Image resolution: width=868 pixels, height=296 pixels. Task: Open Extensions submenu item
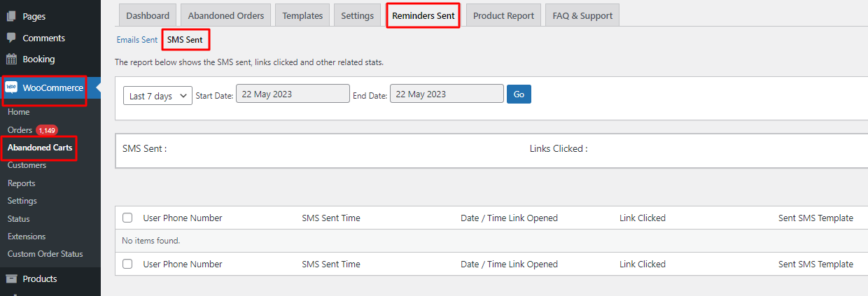(27, 237)
